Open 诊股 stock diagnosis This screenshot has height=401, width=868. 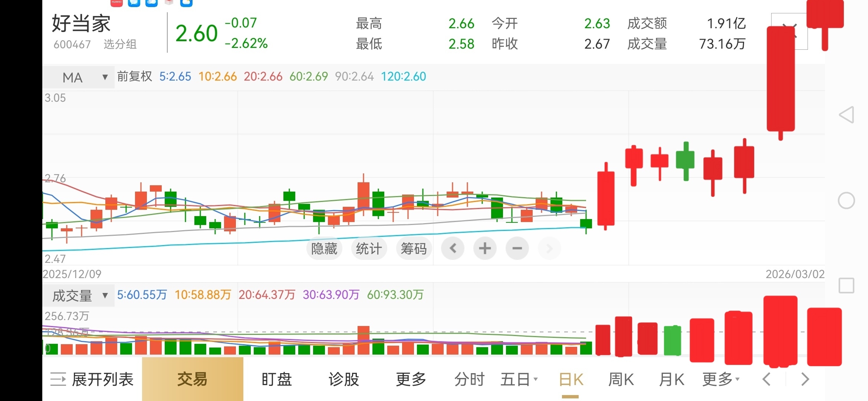tap(343, 379)
